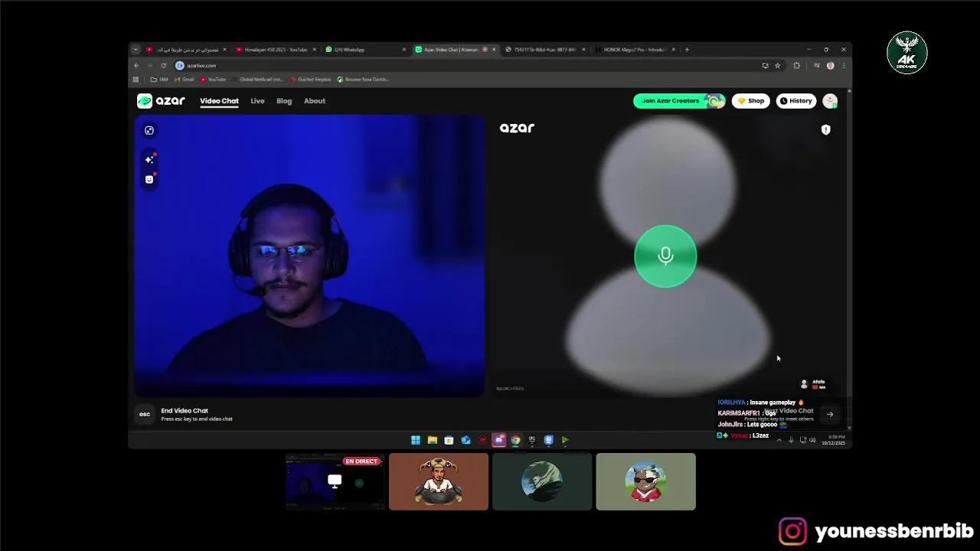This screenshot has height=551, width=980.
Task: Click install app icon in address bar
Action: coord(765,66)
